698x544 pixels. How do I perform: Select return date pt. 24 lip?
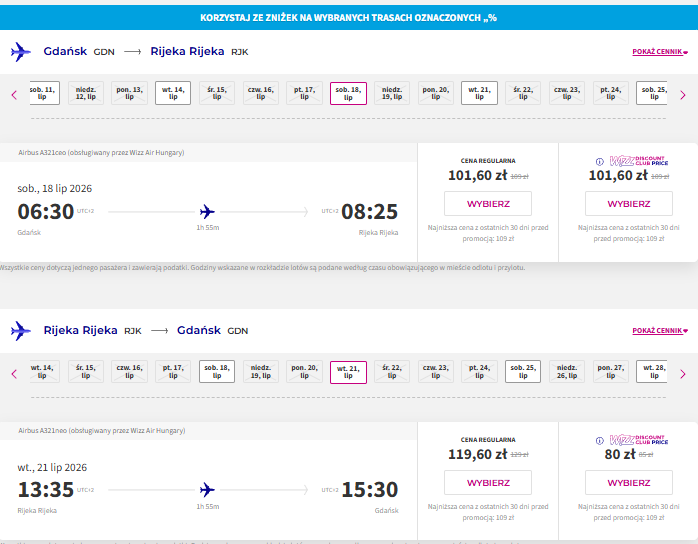[x=479, y=372]
